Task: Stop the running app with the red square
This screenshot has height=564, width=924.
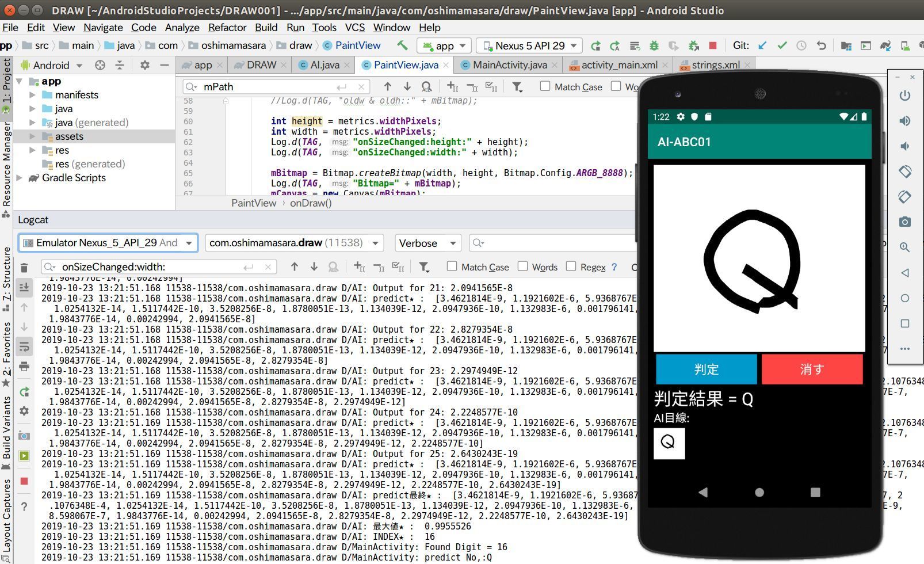Action: [x=713, y=45]
